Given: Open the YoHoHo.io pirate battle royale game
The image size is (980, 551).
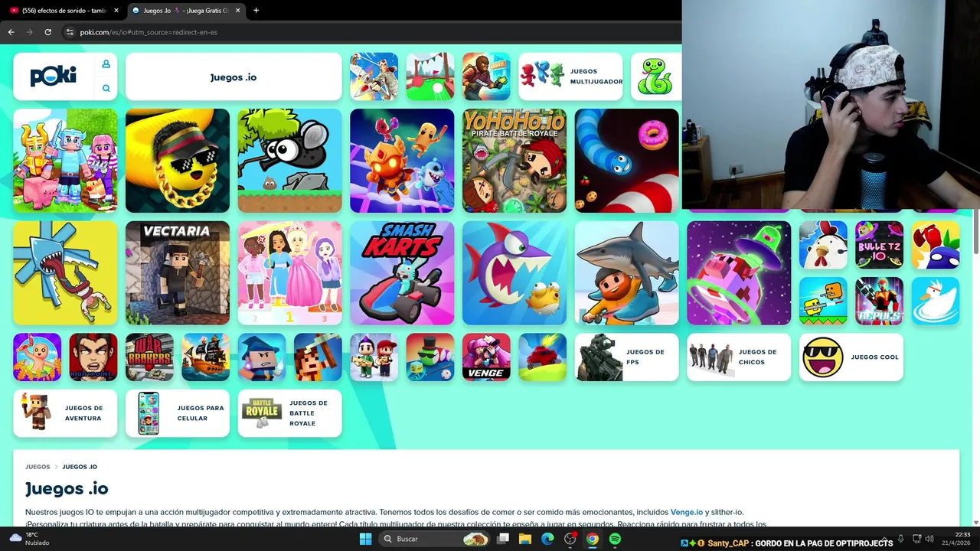Looking at the screenshot, I should pyautogui.click(x=514, y=161).
